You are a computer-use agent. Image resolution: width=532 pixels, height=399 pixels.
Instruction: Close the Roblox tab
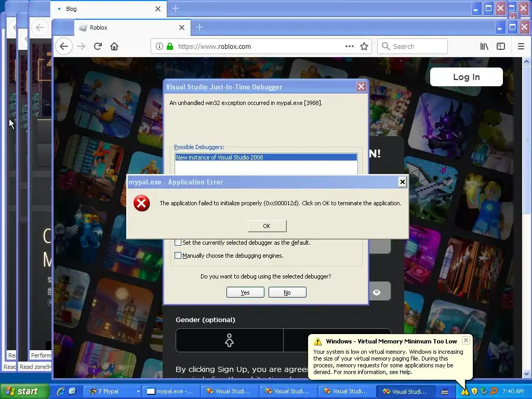point(181,28)
